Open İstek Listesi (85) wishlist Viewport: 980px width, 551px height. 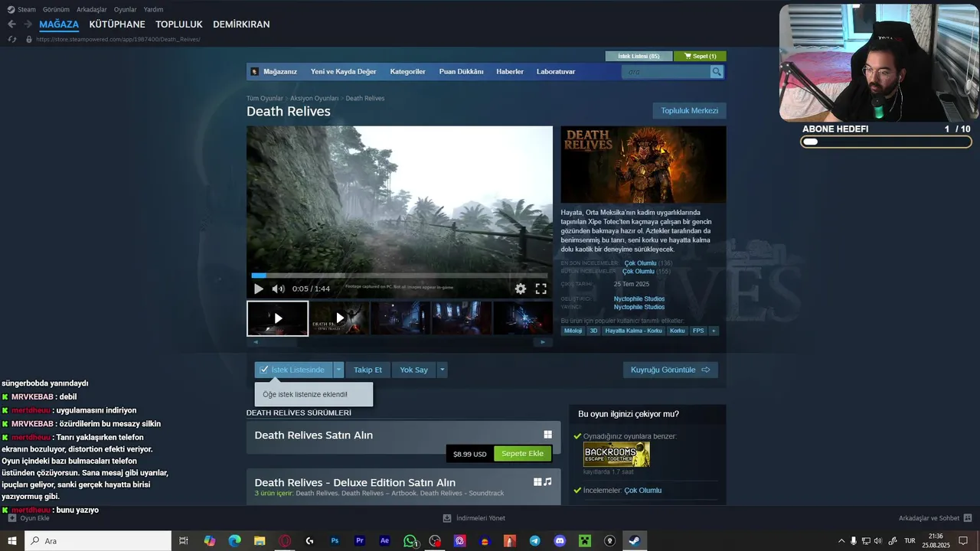(x=639, y=56)
